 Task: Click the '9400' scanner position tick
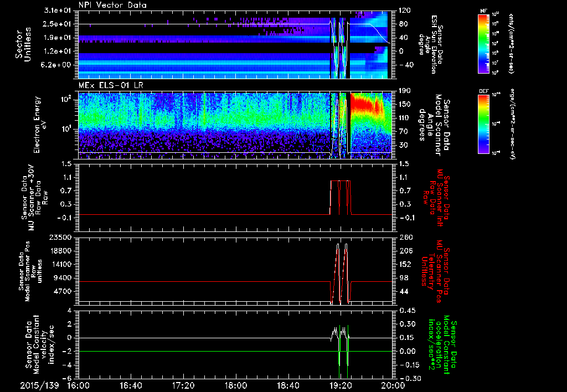point(63,278)
